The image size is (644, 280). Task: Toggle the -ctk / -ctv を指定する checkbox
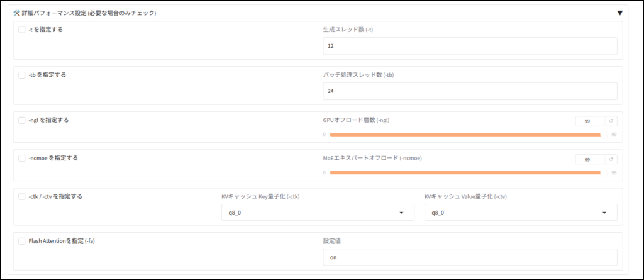click(22, 196)
